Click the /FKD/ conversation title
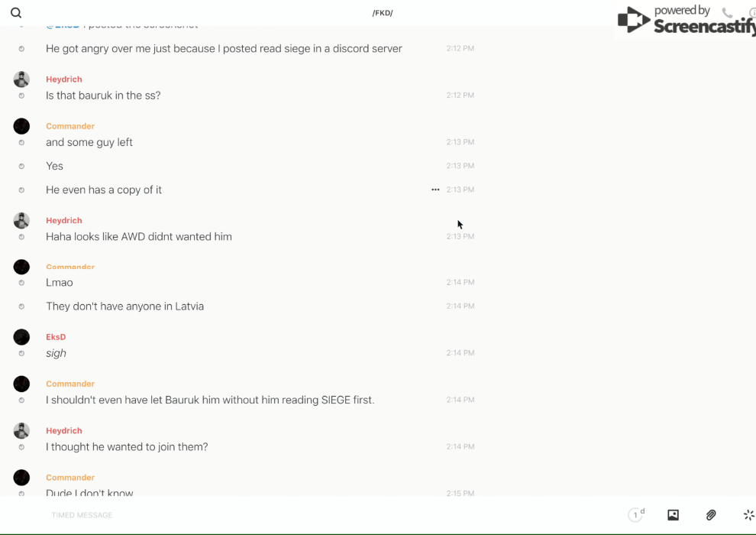 (x=383, y=13)
